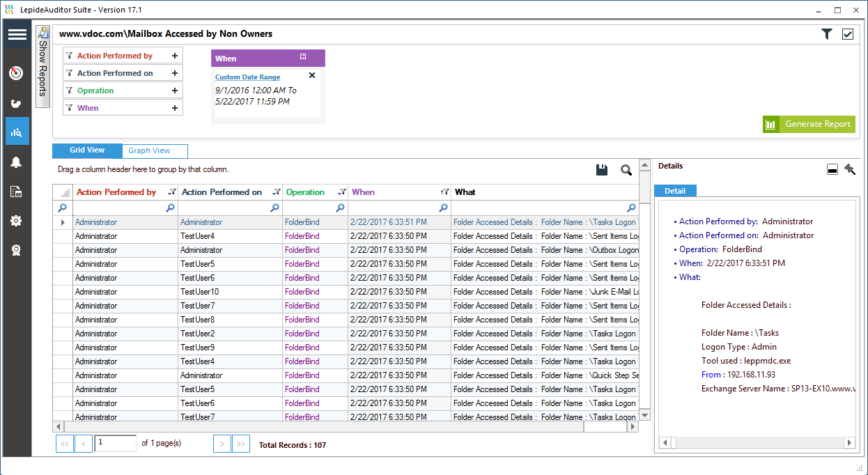The height and width of the screenshot is (475, 868).
Task: Minimize the Details pane
Action: coord(832,170)
